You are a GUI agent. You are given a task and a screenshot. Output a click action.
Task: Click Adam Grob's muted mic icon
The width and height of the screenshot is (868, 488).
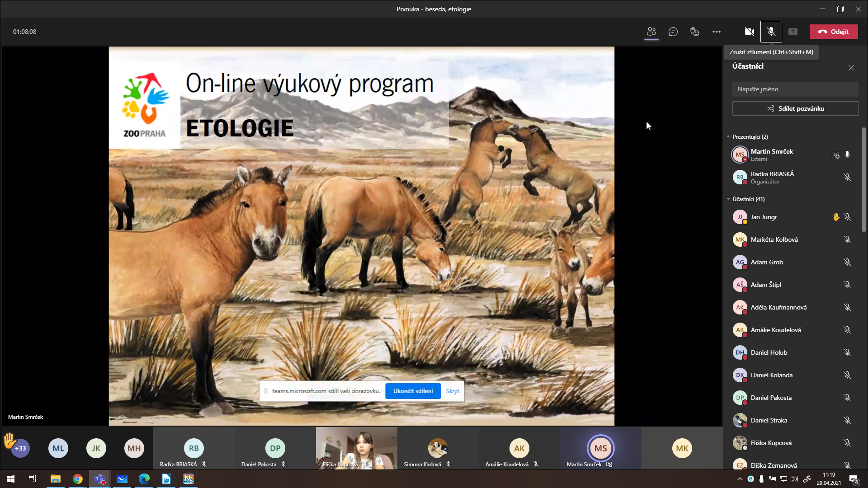point(847,262)
